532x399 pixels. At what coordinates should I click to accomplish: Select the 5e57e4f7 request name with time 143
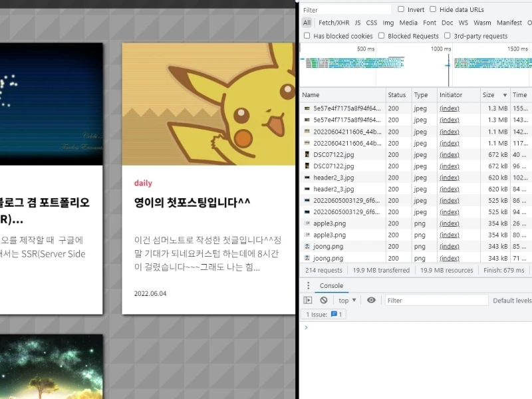346,120
